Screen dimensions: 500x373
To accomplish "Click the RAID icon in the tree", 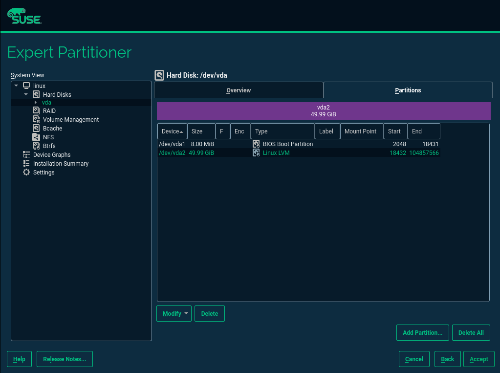I will 36,110.
